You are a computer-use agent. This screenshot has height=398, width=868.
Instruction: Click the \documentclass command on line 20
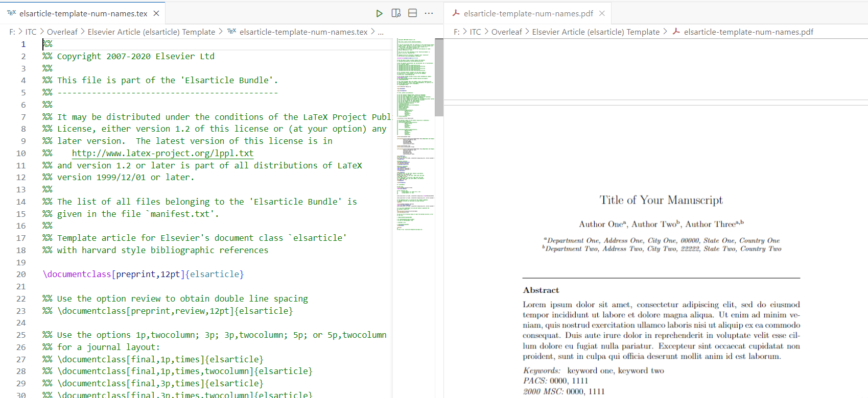coord(77,275)
